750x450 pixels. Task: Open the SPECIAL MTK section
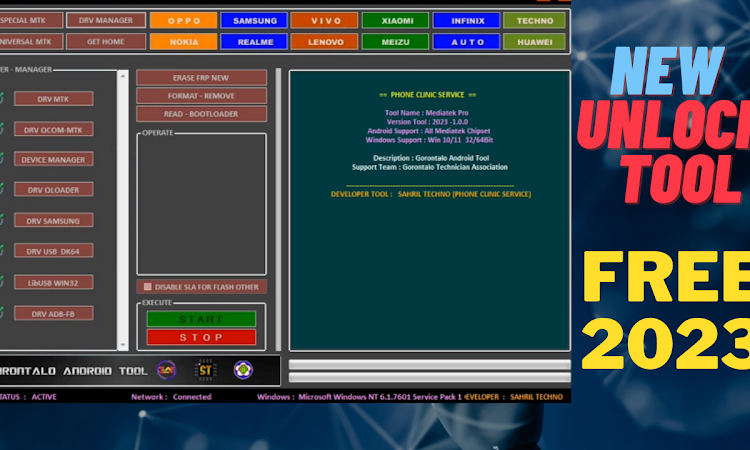pos(31,20)
